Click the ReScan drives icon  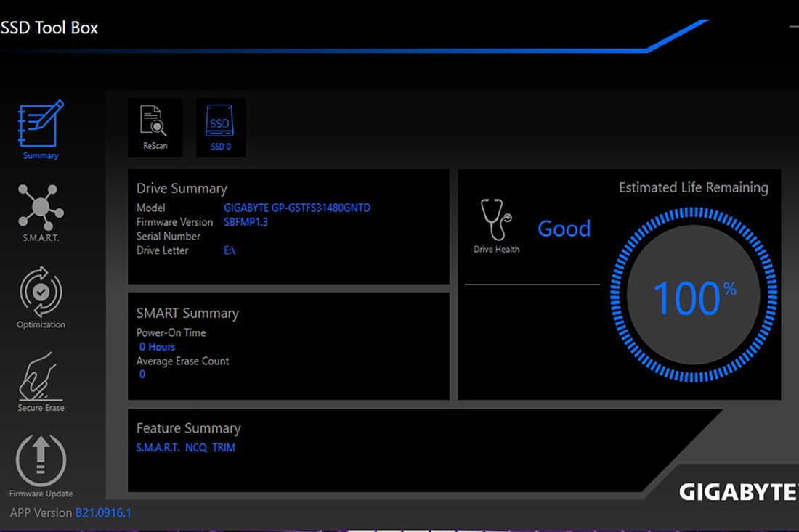coord(155,128)
